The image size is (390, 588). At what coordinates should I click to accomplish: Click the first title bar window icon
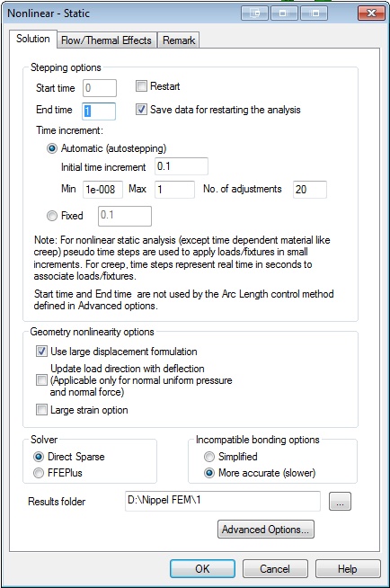pyautogui.click(x=255, y=13)
